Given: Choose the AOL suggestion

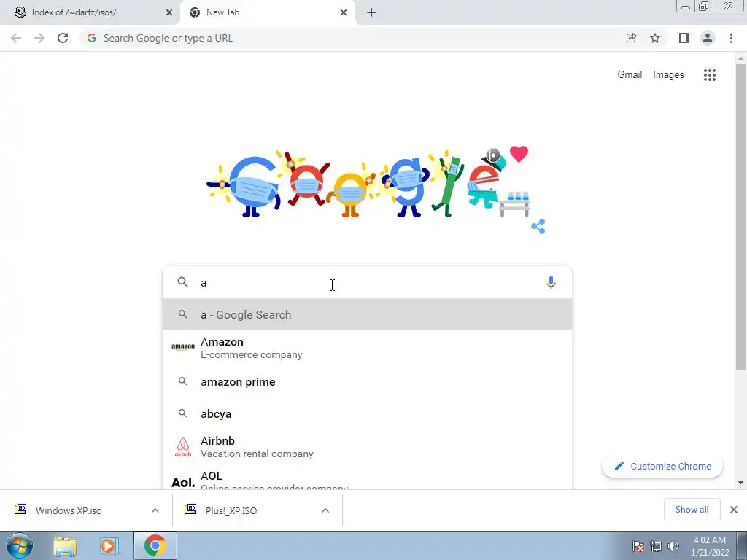Looking at the screenshot, I should pos(368,478).
